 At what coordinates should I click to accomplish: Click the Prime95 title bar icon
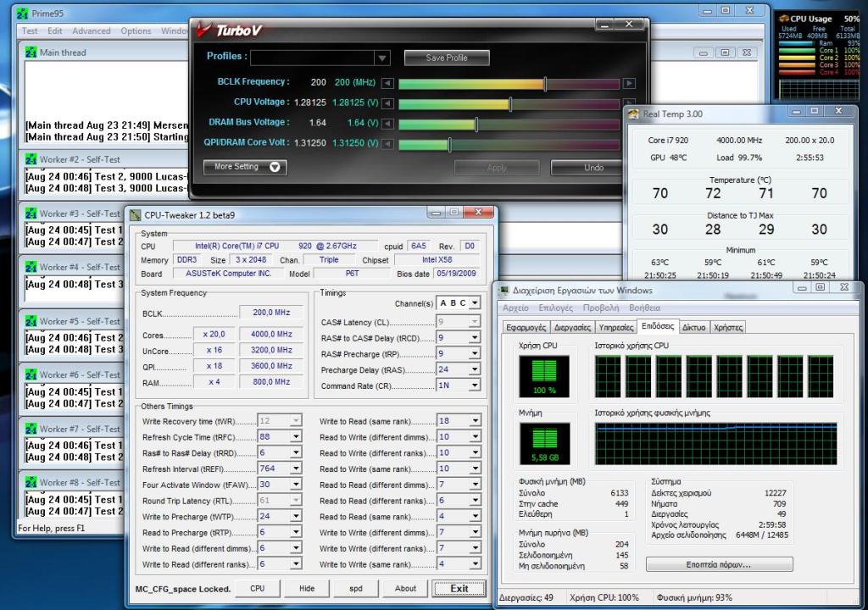pos(23,13)
